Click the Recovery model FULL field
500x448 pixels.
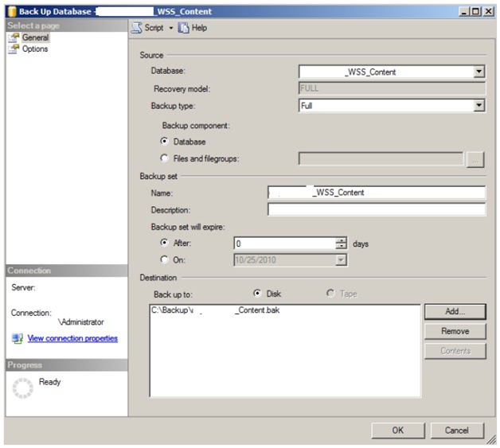[x=392, y=88]
